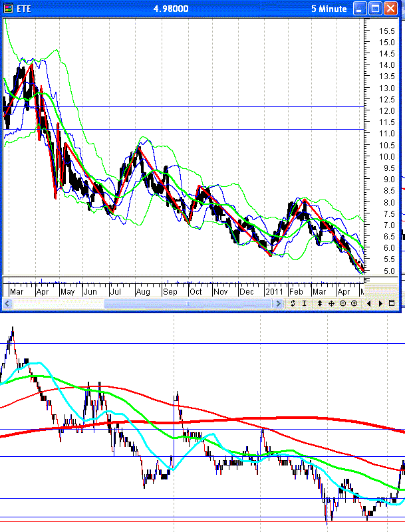This screenshot has height=532, width=405.
Task: Click the vertical scale up-down arrows icon
Action: click(x=320, y=303)
